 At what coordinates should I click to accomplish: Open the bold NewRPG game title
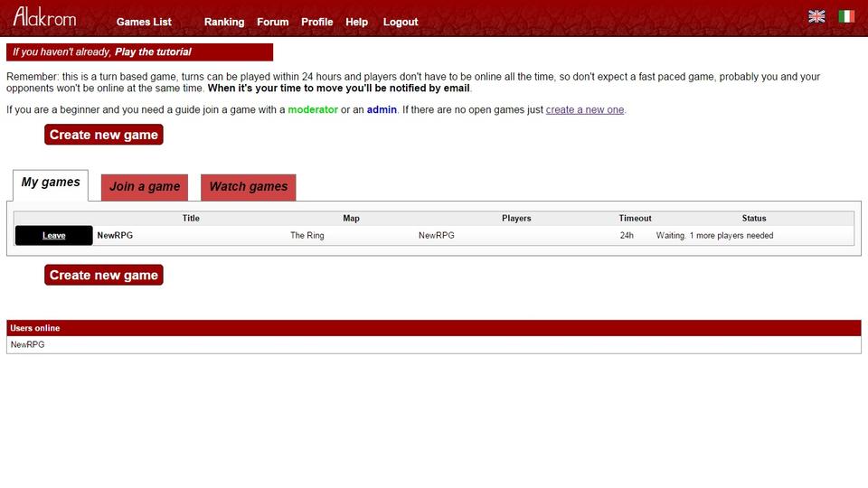point(115,236)
